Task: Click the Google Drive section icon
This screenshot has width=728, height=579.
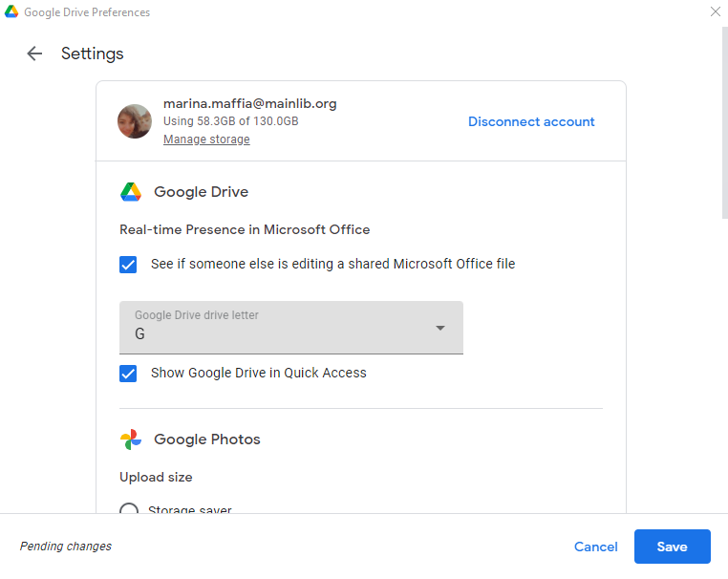Action: (x=131, y=192)
